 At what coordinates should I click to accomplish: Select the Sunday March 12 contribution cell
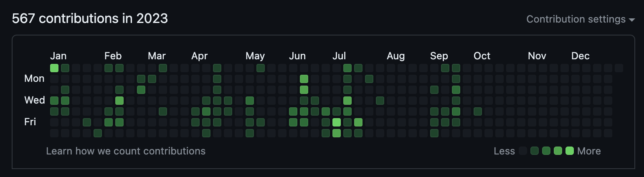(x=163, y=68)
